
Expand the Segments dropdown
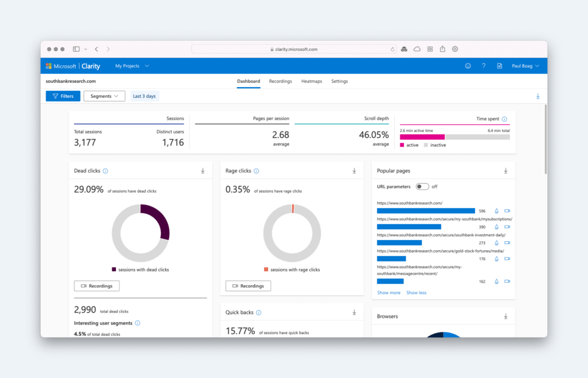click(x=104, y=96)
